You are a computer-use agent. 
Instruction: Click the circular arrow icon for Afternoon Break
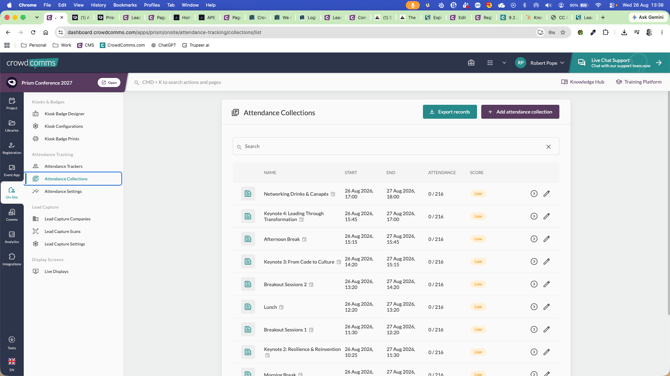(x=534, y=239)
